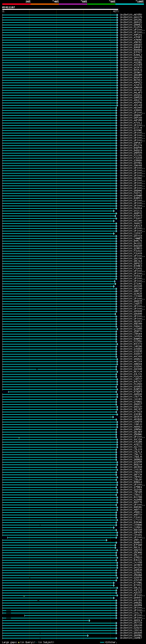This screenshot has width=146, height=644.
Task: Click label UniRef100_Q40078
Action: 131,58
